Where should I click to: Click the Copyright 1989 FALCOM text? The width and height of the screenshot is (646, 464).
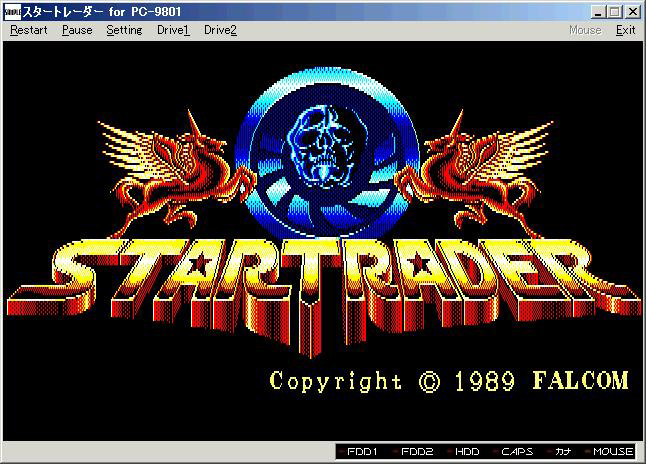449,381
